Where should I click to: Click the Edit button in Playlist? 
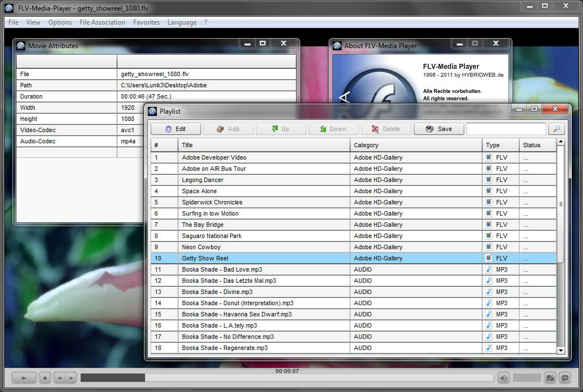176,129
